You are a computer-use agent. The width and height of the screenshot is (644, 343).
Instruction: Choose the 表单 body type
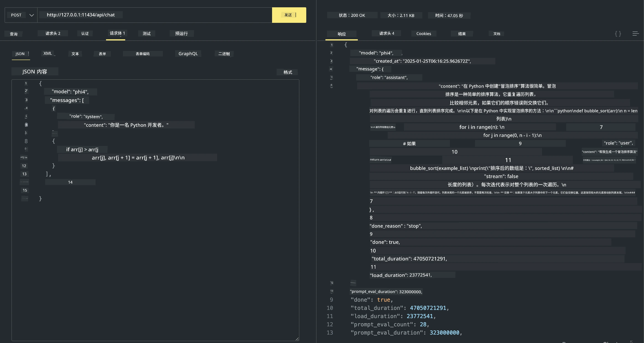pos(102,54)
